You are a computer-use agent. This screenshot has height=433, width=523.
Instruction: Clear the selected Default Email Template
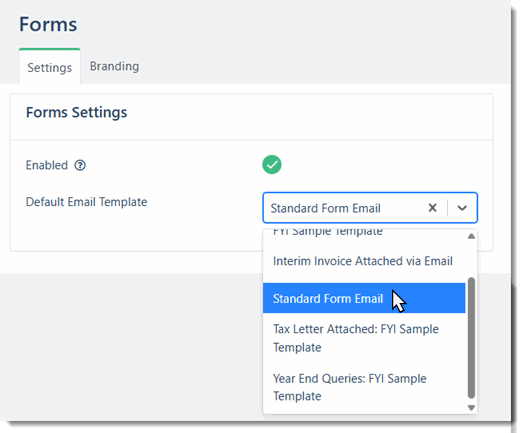(432, 208)
